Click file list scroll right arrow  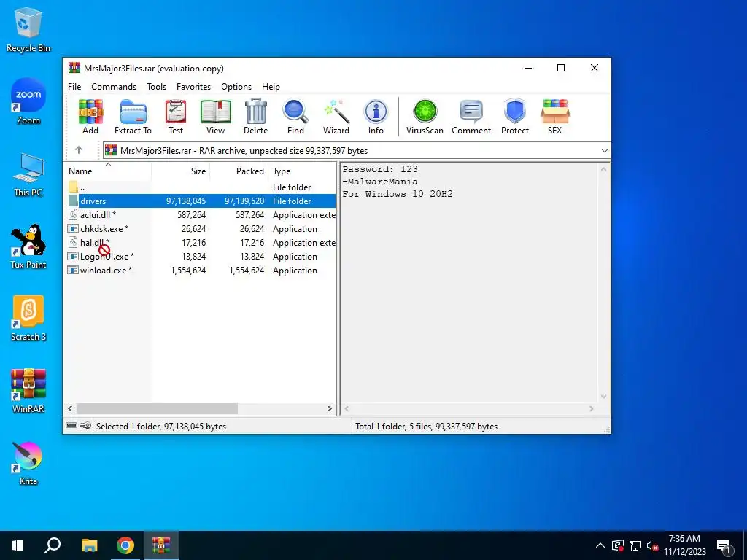(329, 408)
